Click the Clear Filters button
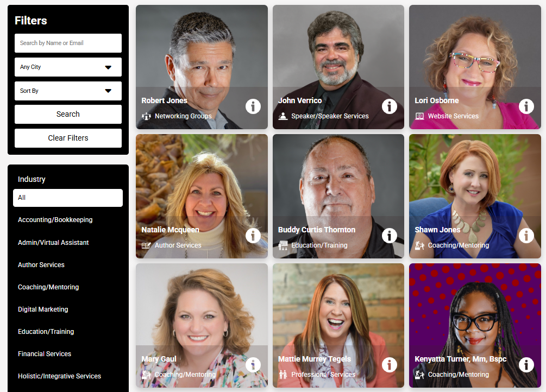This screenshot has height=392, width=546. pos(68,138)
